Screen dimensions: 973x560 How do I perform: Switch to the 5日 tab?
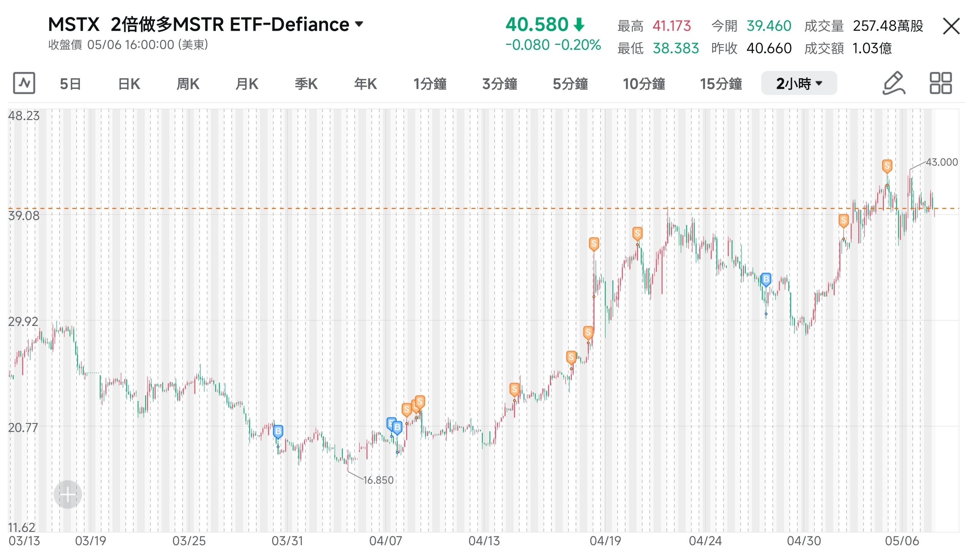[x=70, y=84]
